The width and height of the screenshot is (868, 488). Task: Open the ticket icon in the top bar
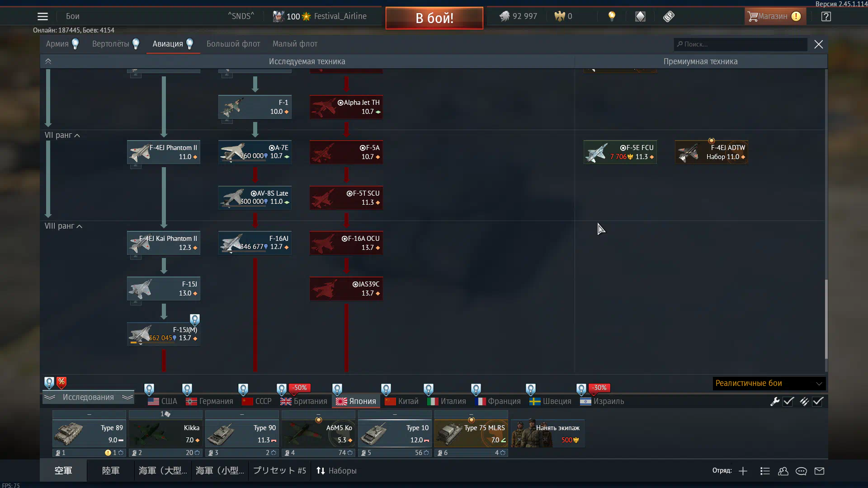pyautogui.click(x=669, y=17)
